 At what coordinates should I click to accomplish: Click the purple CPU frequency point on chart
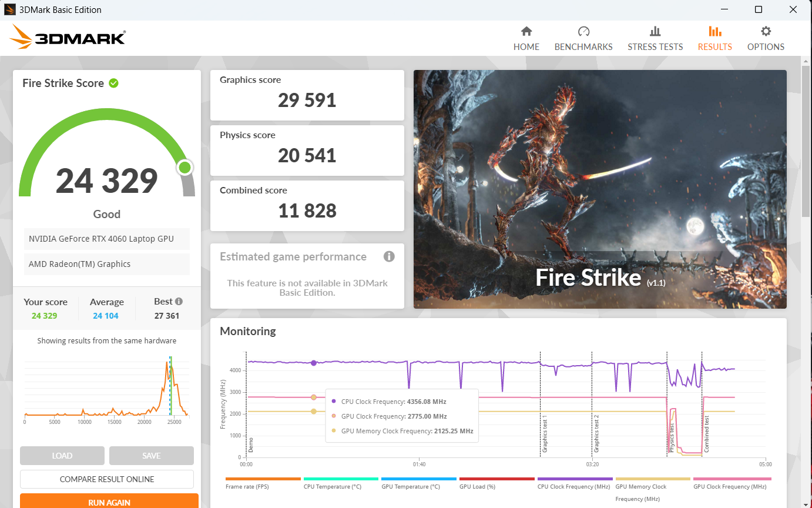(x=314, y=363)
